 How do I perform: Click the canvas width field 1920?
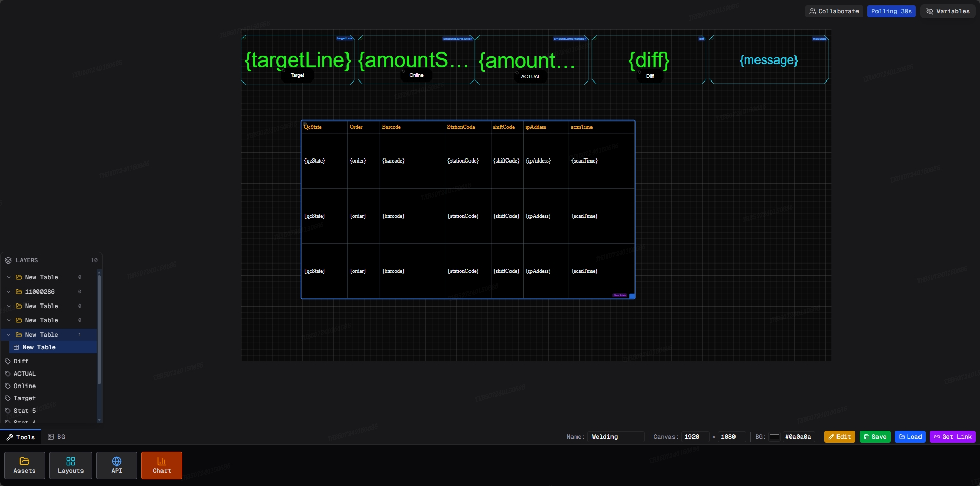tap(695, 437)
